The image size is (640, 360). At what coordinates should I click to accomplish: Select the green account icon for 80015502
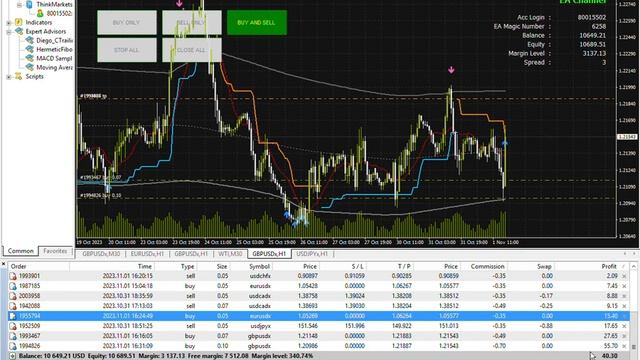(40, 13)
